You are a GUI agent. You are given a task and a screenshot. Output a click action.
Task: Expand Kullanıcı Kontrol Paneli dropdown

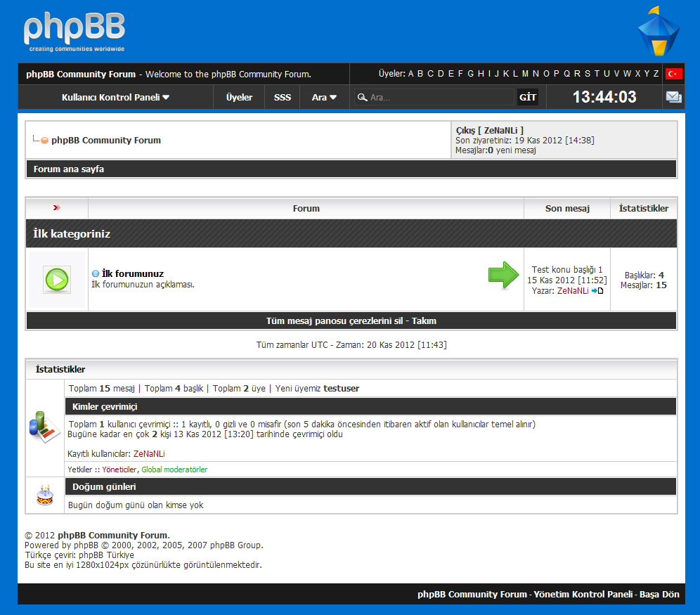(115, 97)
